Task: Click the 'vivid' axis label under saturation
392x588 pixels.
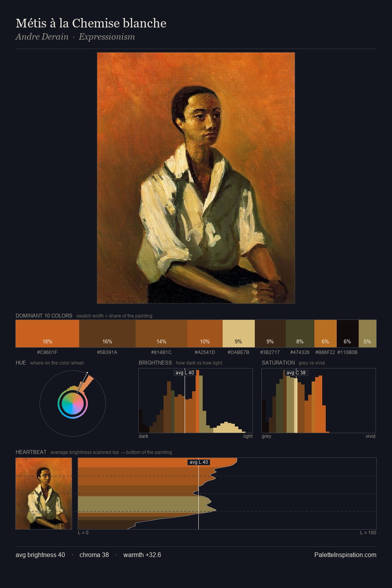Action: click(370, 436)
